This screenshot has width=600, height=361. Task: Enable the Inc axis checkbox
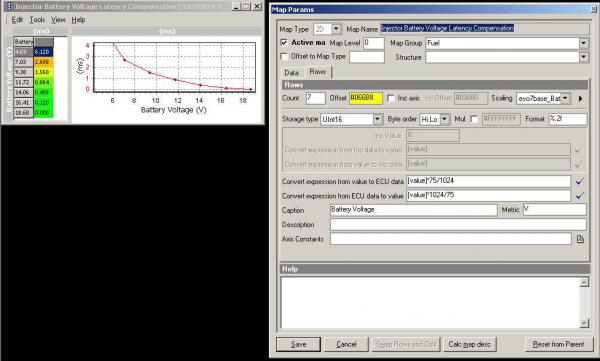pyautogui.click(x=391, y=98)
